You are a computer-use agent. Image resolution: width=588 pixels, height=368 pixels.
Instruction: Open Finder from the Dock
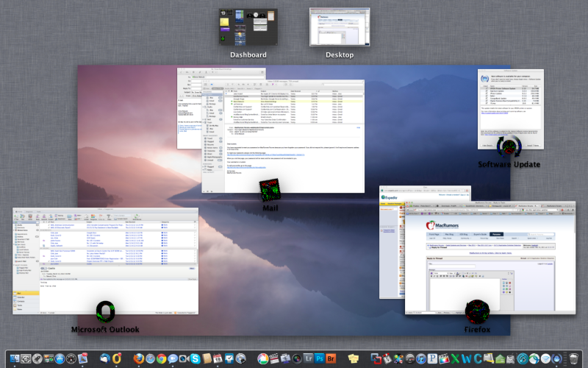click(15, 358)
